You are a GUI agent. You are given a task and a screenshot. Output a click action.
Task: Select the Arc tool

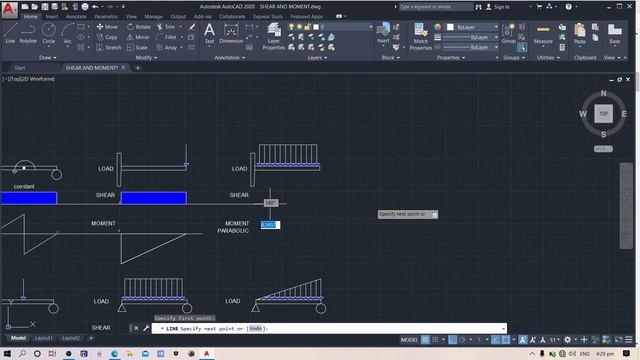click(67, 33)
